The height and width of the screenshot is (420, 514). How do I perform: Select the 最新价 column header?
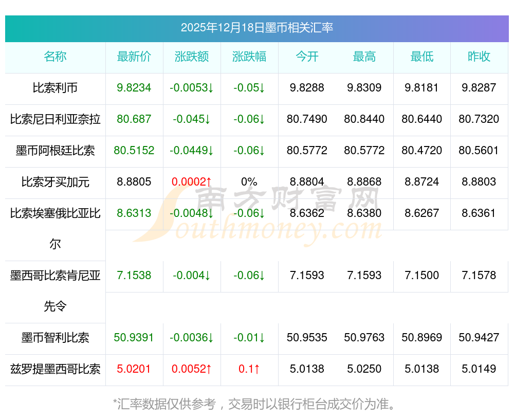134,57
